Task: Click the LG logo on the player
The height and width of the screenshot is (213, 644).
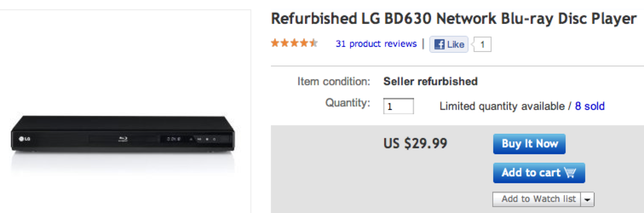Action: click(x=24, y=139)
